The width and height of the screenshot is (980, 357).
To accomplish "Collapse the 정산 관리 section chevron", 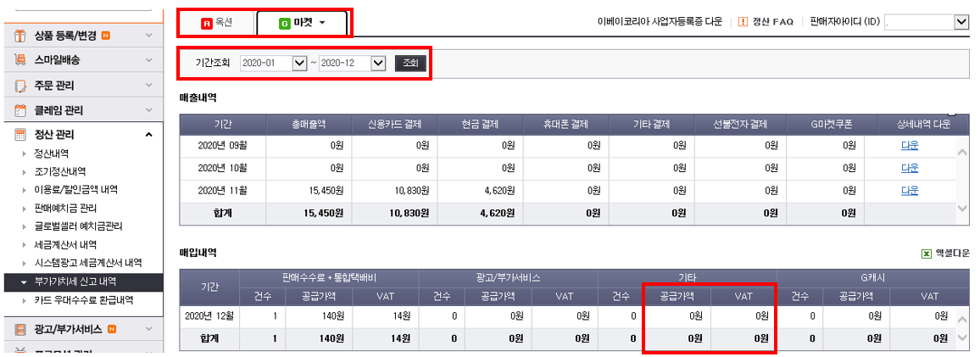I will coord(149,135).
